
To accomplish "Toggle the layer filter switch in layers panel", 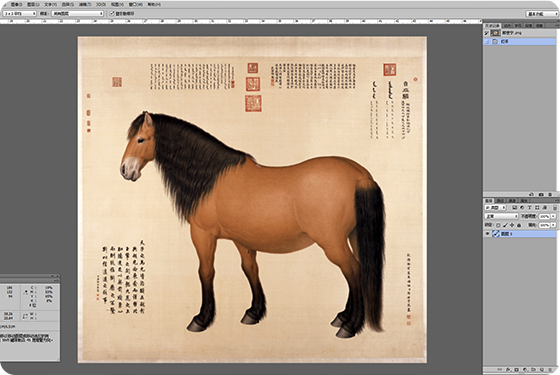I will coord(555,208).
